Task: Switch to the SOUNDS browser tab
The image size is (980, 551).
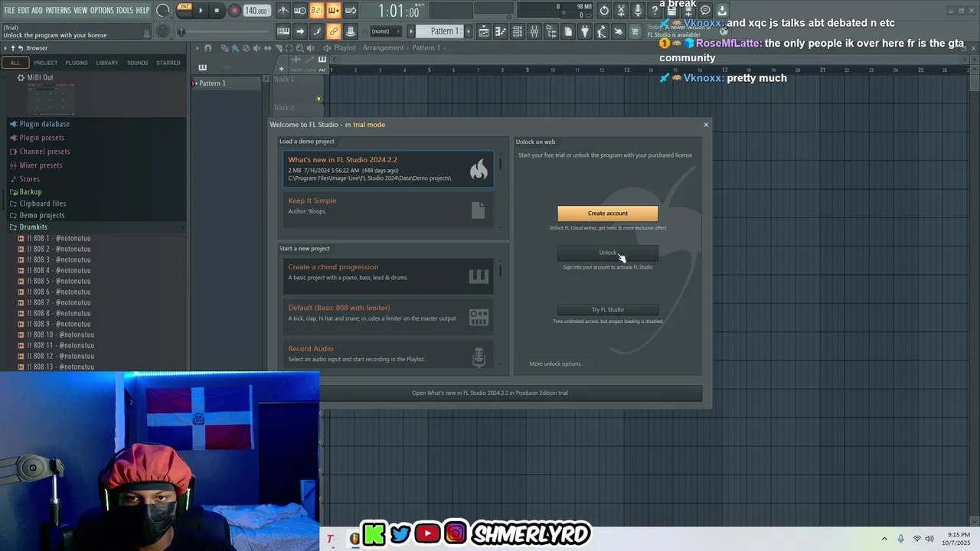Action: (x=138, y=63)
